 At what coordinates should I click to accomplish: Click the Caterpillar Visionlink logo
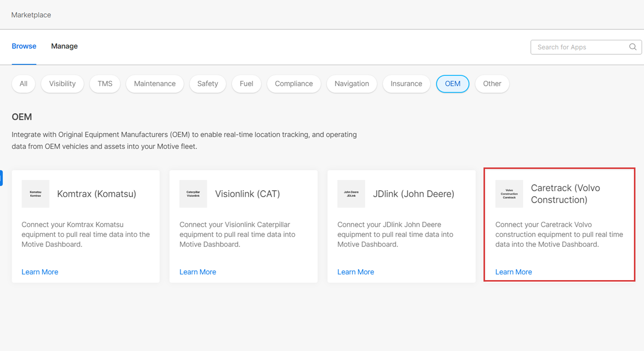pos(193,194)
